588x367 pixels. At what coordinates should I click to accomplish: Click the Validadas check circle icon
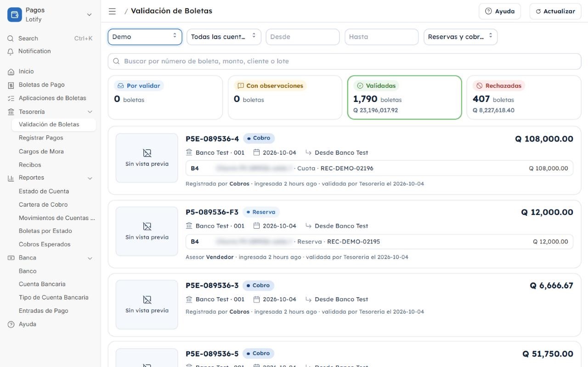360,86
